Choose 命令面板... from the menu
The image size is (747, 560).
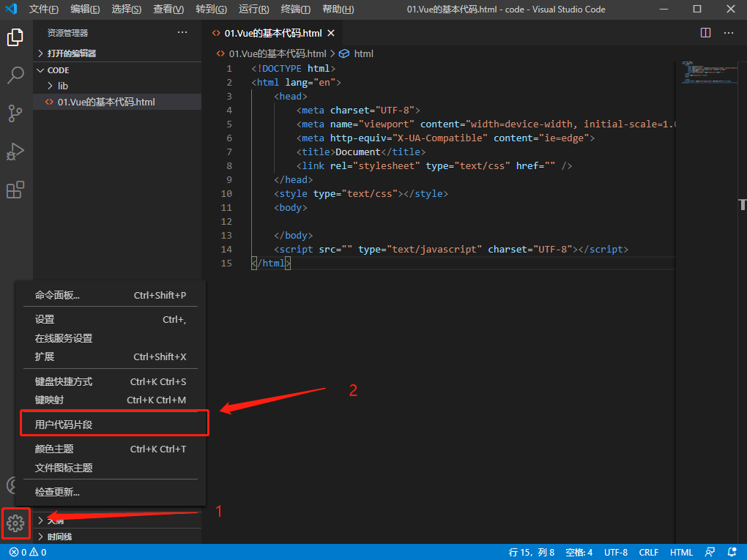point(111,295)
